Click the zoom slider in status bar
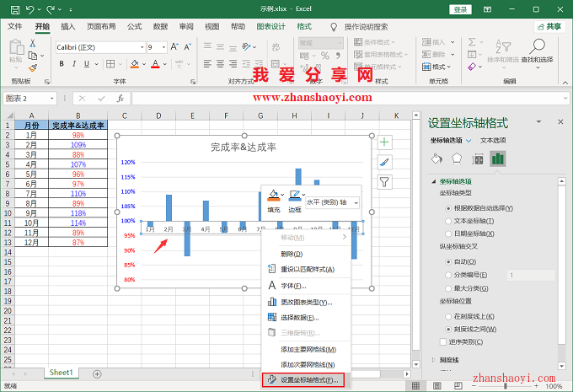Screen dimensions: 573x392 (x=506, y=386)
